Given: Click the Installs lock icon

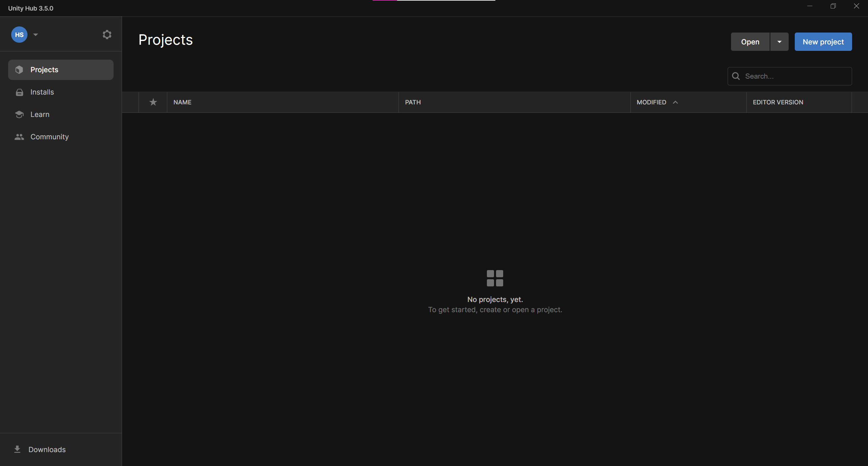Looking at the screenshot, I should click(x=19, y=92).
